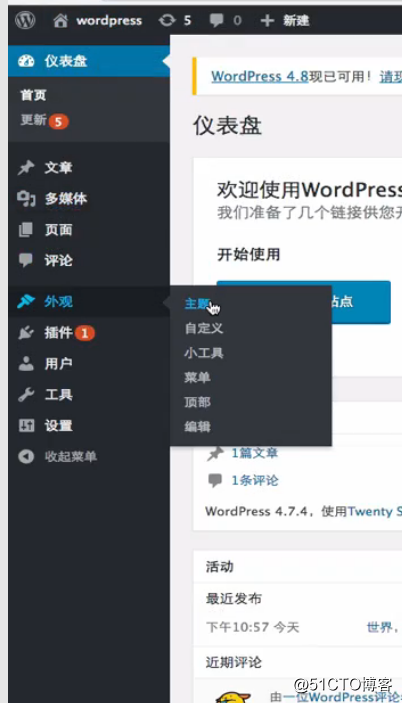Click the commenter avatar under 近期评论

click(233, 697)
